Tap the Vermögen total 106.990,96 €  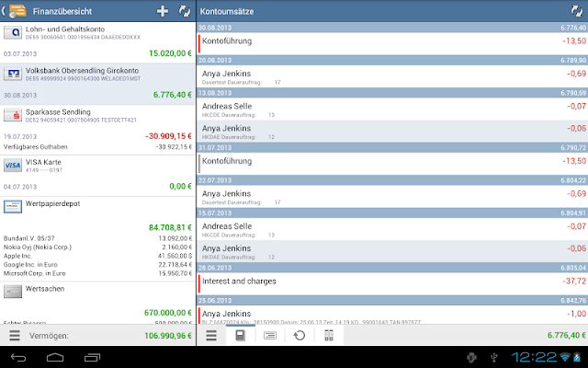(168, 335)
